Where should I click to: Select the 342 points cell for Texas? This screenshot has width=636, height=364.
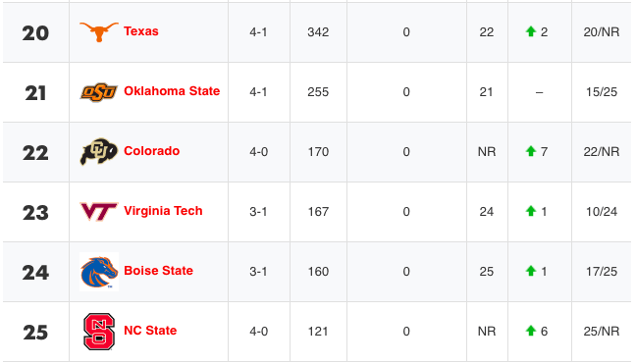pos(318,32)
